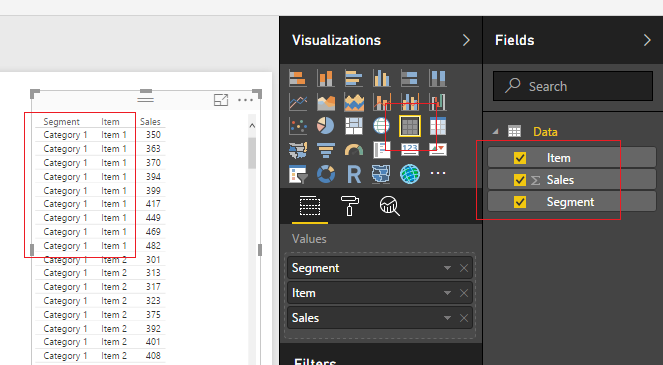Uncheck the Segment field checkbox
Image resolution: width=663 pixels, height=365 pixels.
tap(520, 202)
